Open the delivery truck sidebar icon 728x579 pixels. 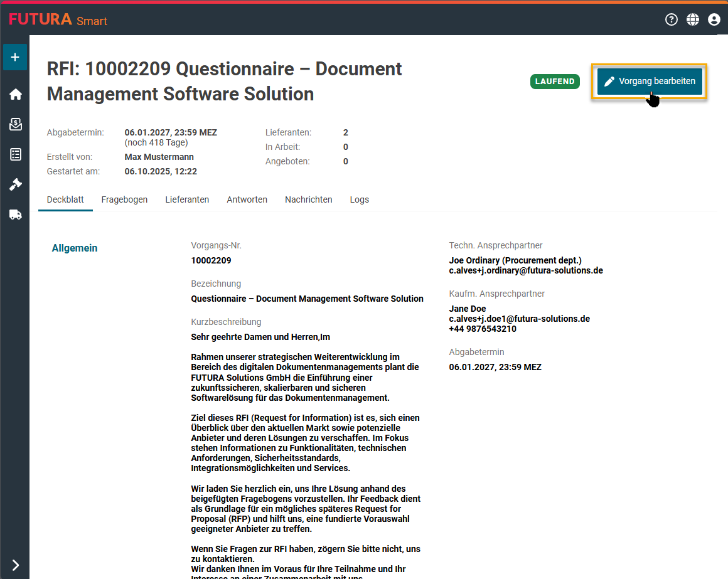click(x=15, y=215)
